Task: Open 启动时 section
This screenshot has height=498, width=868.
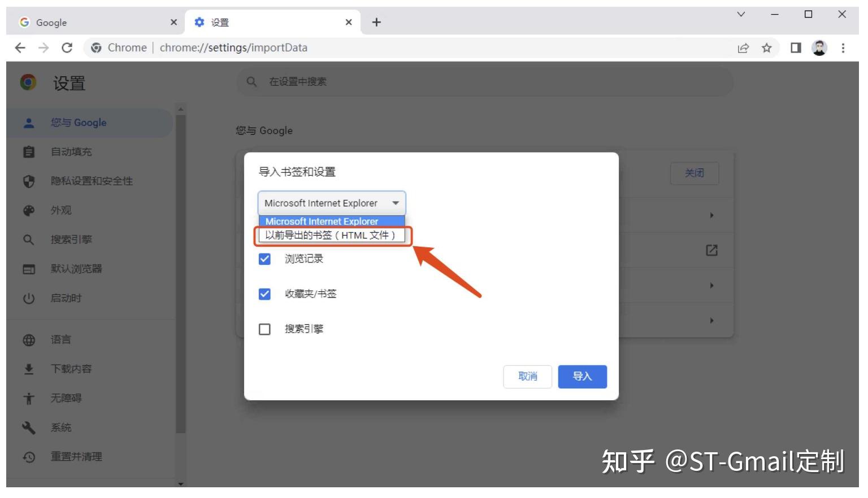Action: tap(90, 298)
